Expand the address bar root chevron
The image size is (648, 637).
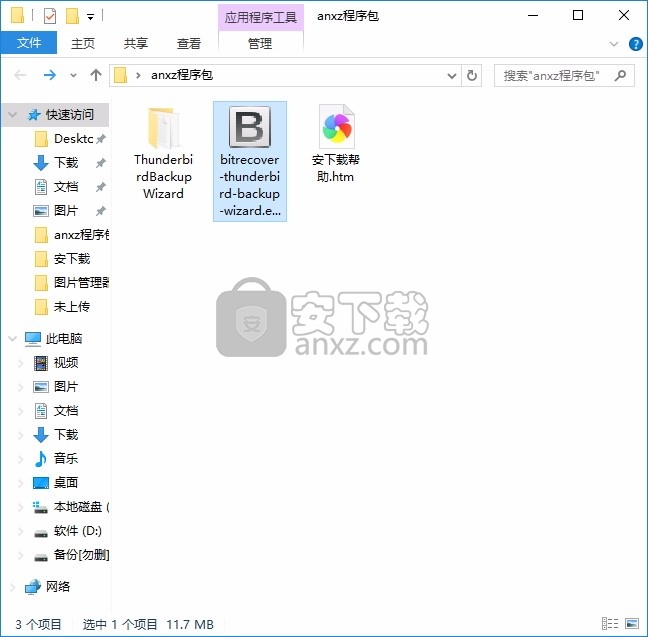click(x=138, y=76)
